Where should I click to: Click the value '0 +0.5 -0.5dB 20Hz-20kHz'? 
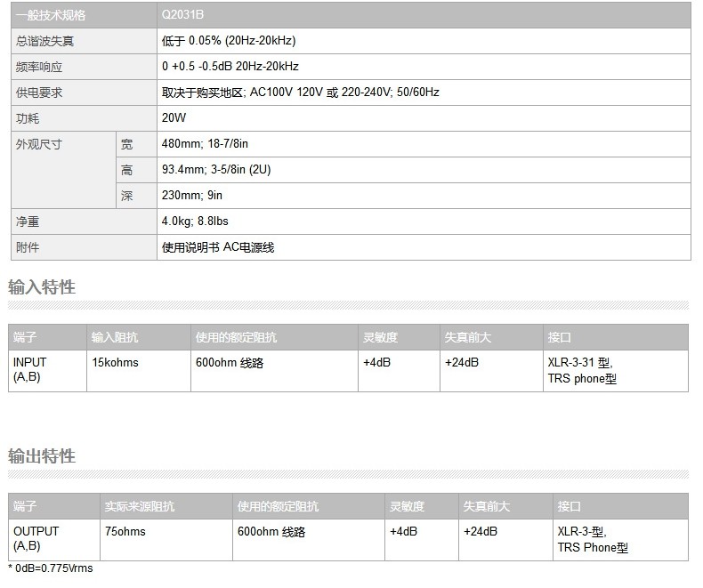(230, 67)
